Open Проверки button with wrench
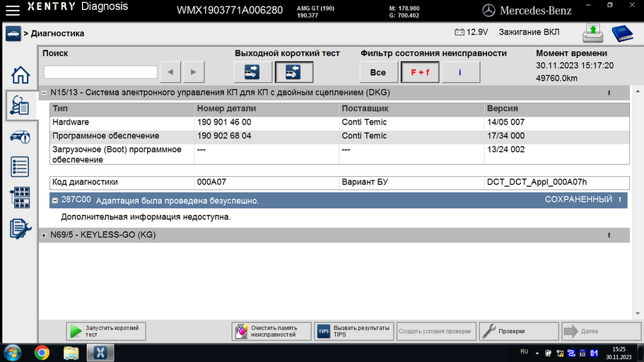This screenshot has width=644, height=362. pos(519,331)
